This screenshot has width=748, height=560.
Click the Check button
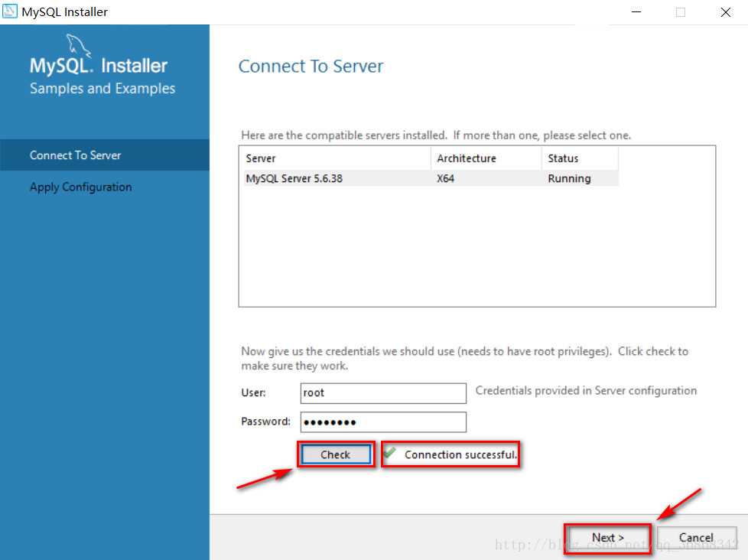pos(336,454)
